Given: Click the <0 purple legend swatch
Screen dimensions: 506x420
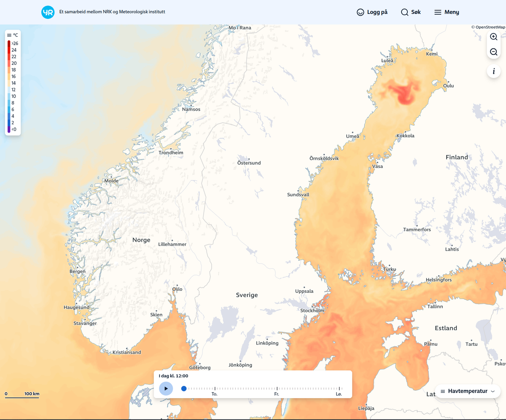Looking at the screenshot, I should click(x=9, y=129).
